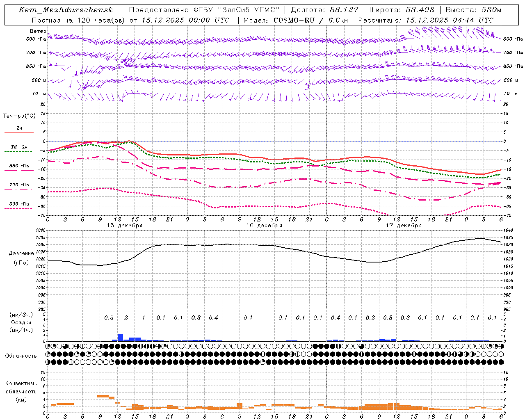Click the 'Предоставлено ФГБУ ЗапСиб УГМС' provider text

[204, 10]
